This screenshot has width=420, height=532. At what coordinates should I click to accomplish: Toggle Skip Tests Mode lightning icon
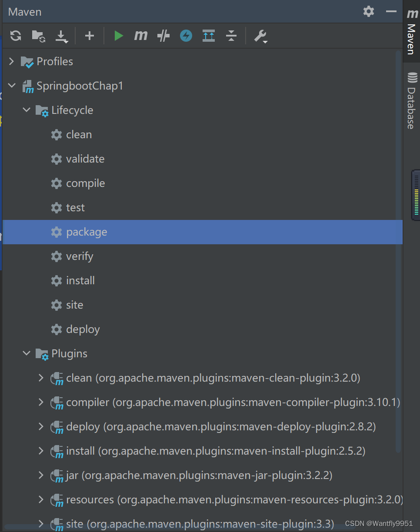click(x=186, y=36)
